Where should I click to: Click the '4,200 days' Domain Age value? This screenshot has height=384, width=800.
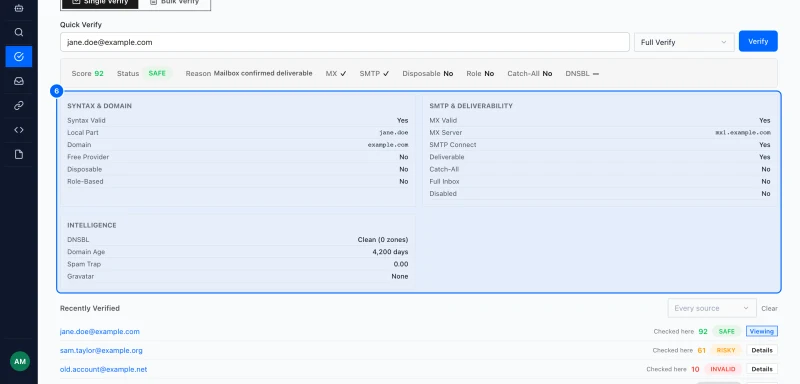point(390,252)
